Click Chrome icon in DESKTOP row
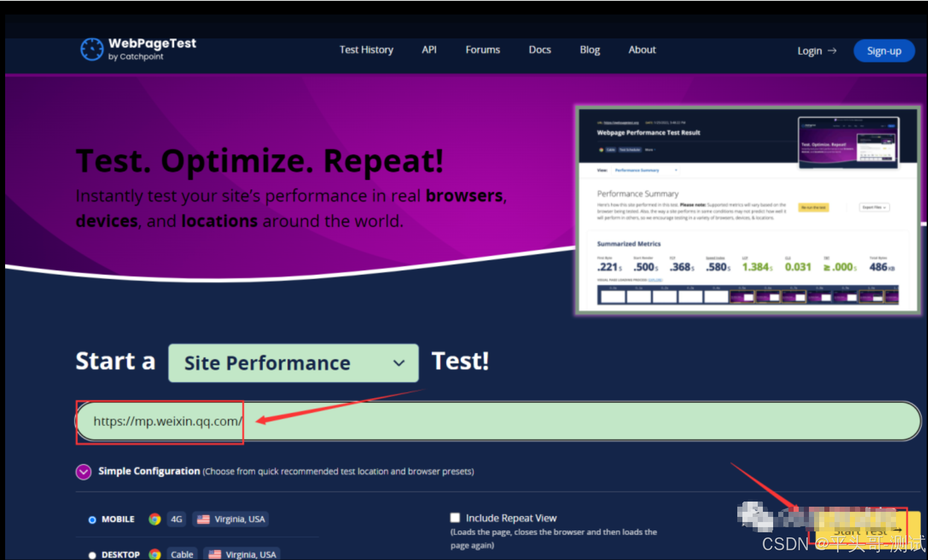Image resolution: width=928 pixels, height=560 pixels. [x=154, y=554]
